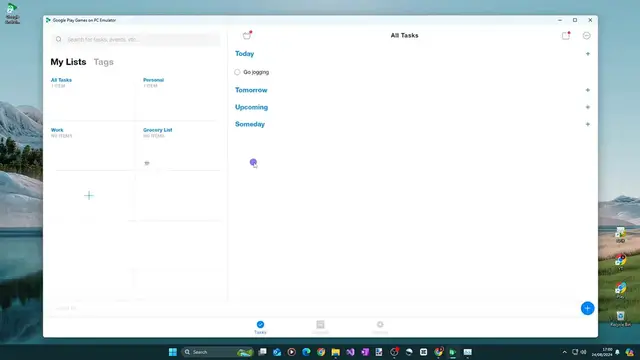
Task: Select the Tags tab
Action: point(104,62)
